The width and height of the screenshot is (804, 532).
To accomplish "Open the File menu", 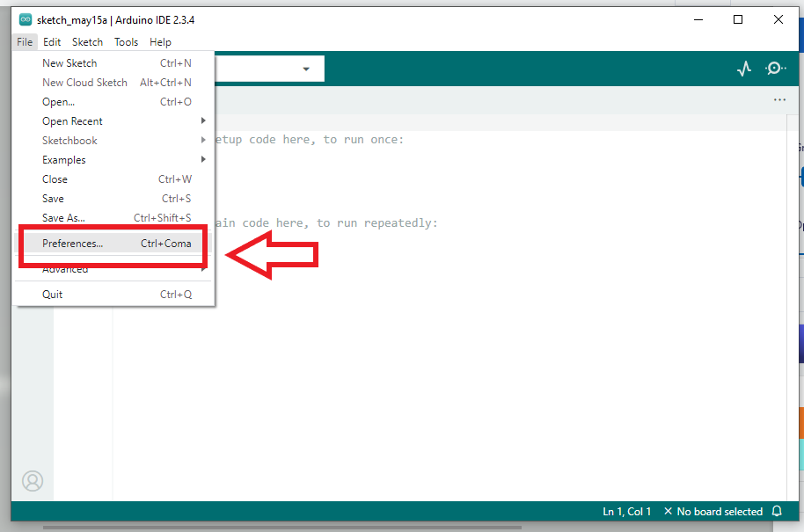I will coord(25,42).
